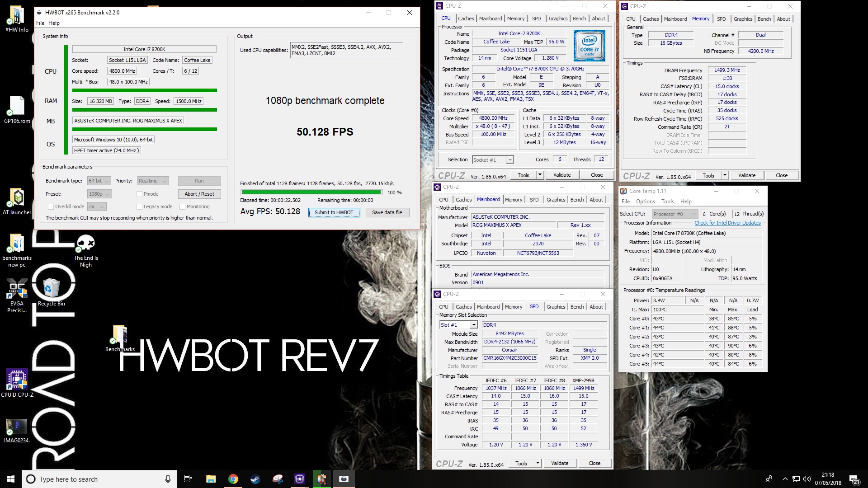Click Tools button in CPU-Z SPD window
Viewport: 868px width, 488px height.
pyautogui.click(x=521, y=463)
